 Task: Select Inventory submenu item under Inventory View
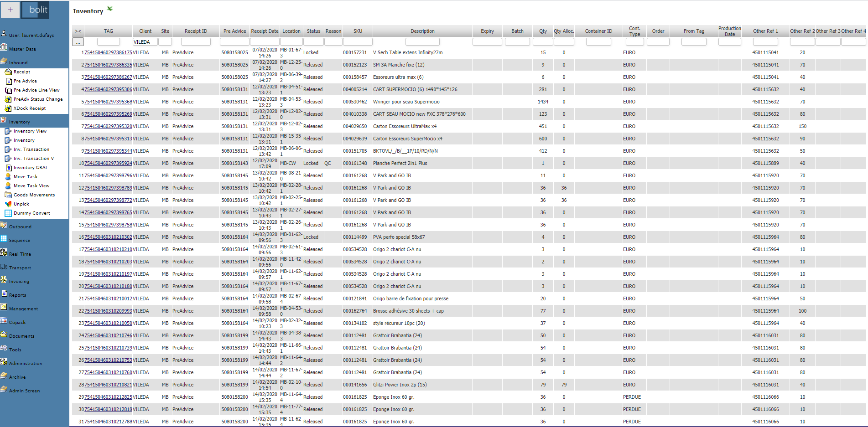coord(24,140)
